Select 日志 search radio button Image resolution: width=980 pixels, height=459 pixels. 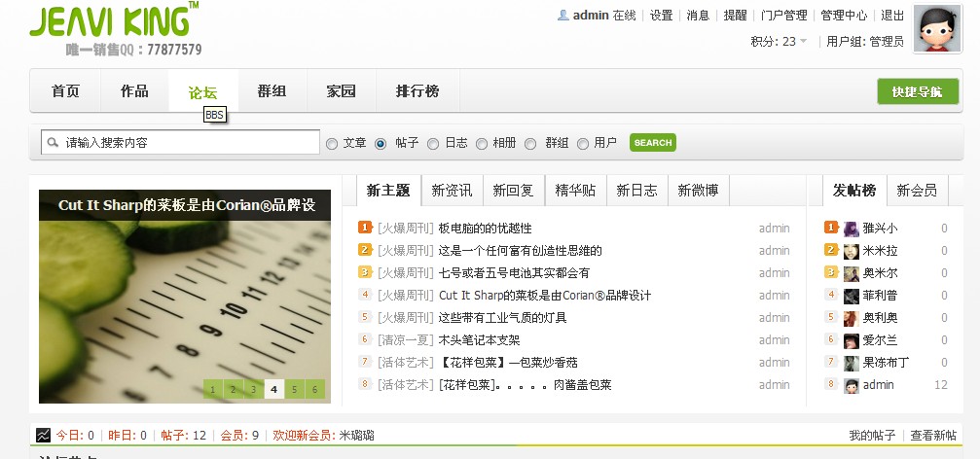coord(432,144)
